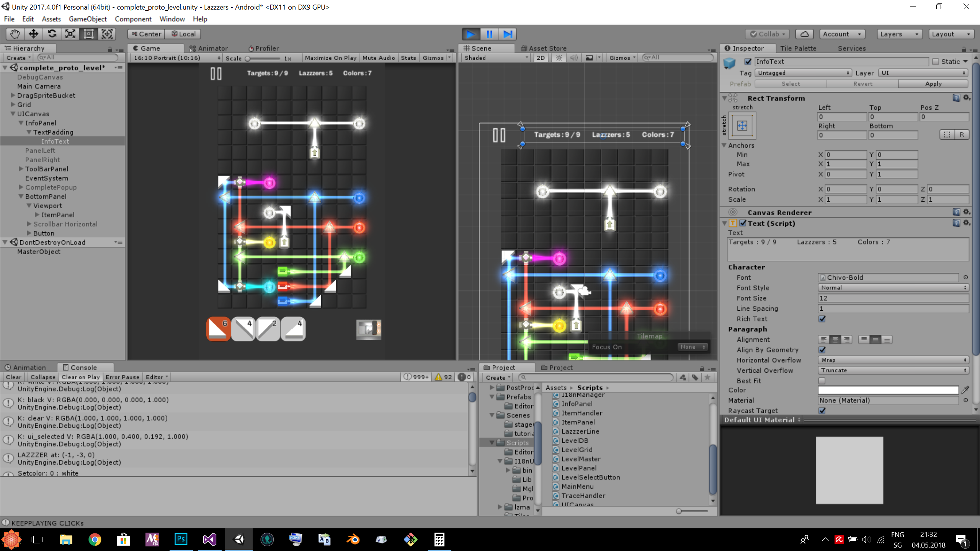Enable the Best Fit checkbox
Viewport: 980px width, 551px height.
pyautogui.click(x=822, y=381)
